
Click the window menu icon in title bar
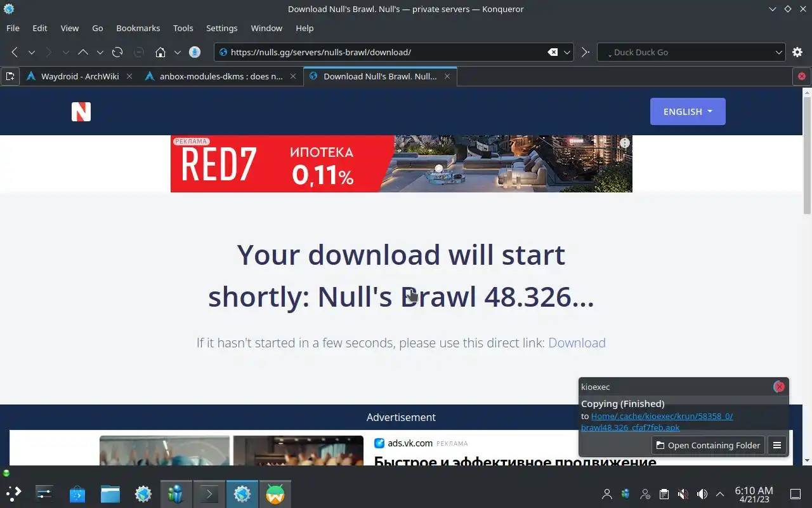[9, 9]
